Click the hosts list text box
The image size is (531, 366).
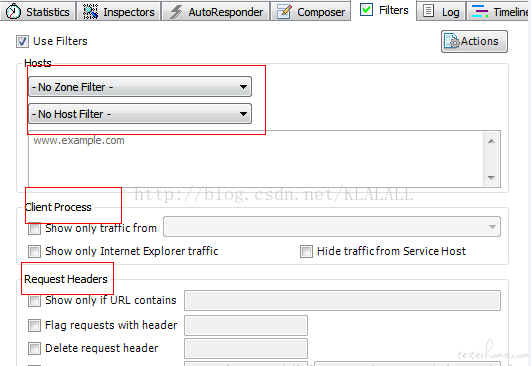[256, 158]
